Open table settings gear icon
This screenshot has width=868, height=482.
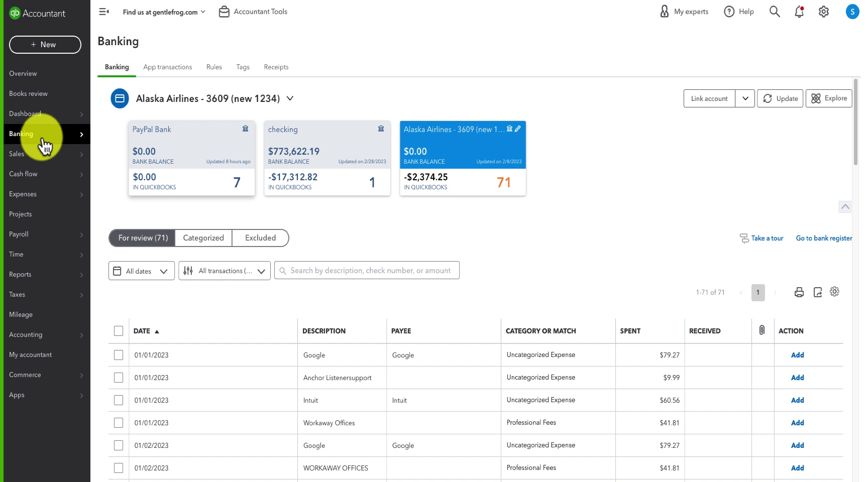pos(835,292)
